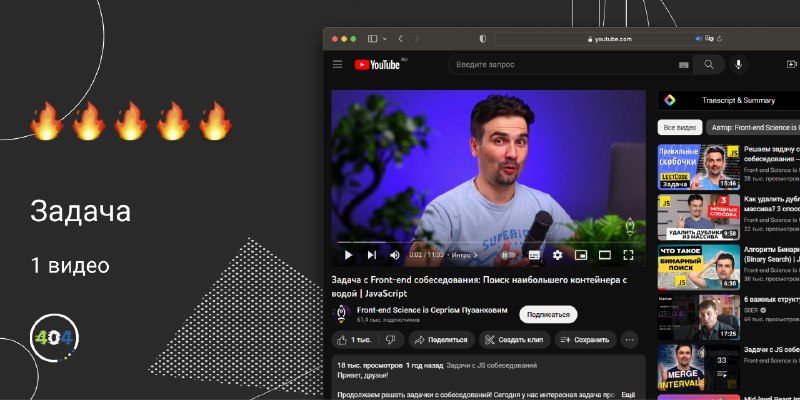Open Safari privacy shield report
The height and width of the screenshot is (400, 800).
[x=483, y=39]
